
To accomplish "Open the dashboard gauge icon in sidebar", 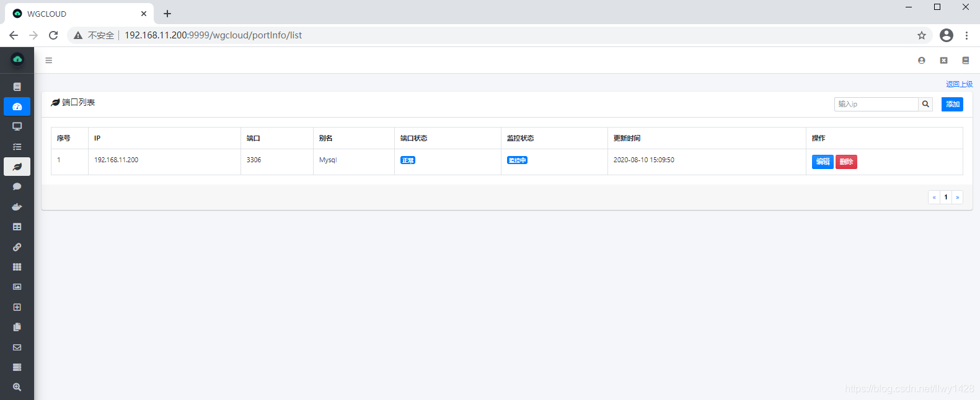I will pos(17,107).
